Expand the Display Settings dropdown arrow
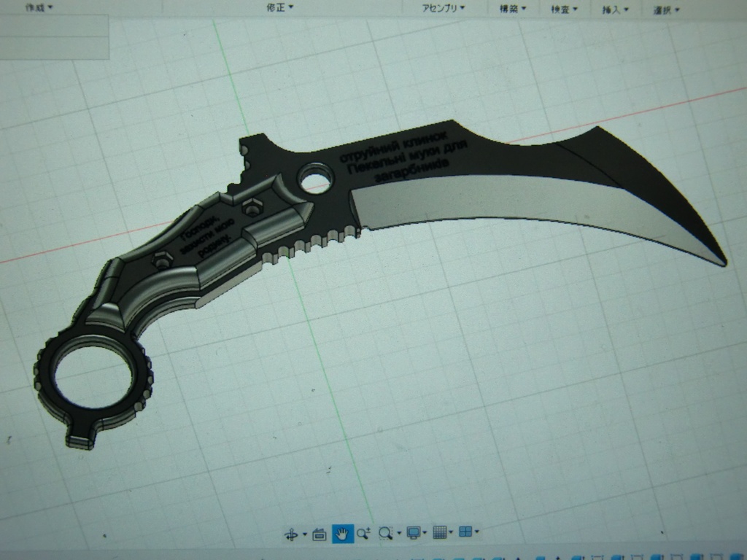 pyautogui.click(x=425, y=532)
